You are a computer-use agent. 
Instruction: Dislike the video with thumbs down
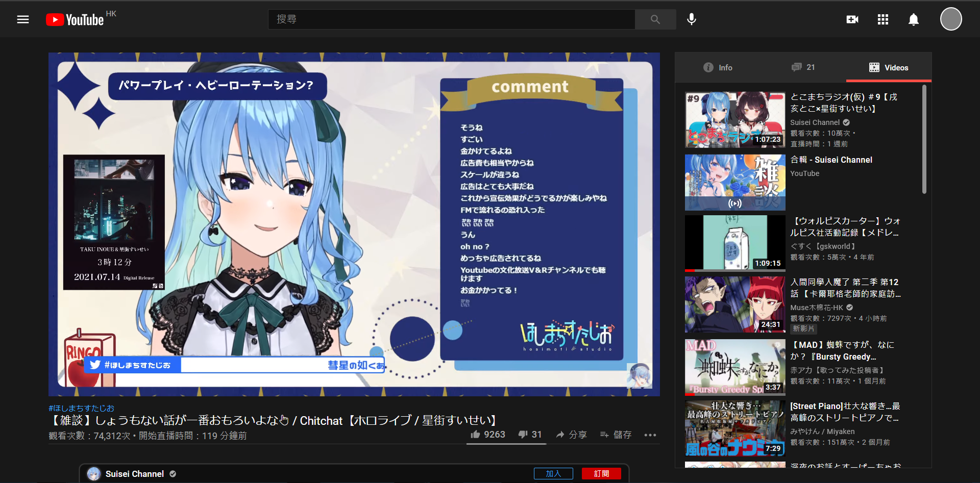click(530, 435)
